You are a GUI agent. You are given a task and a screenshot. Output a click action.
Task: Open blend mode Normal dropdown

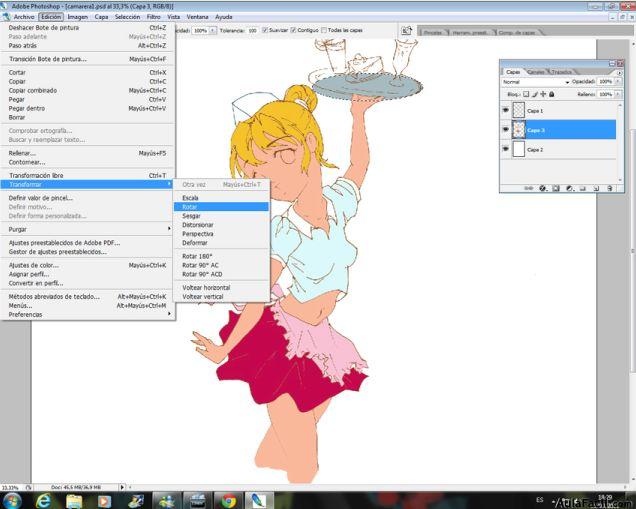(x=535, y=82)
